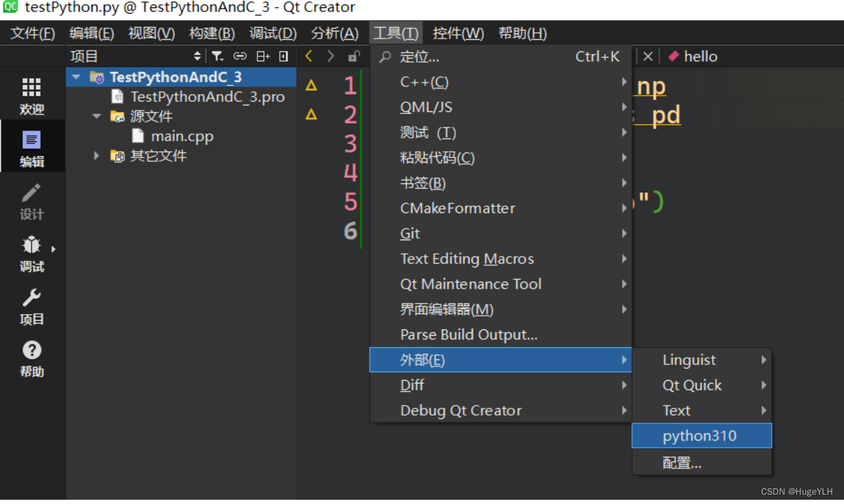Screen dimensions: 844x504
Task: Click the filter tree funnel icon
Action: (x=218, y=56)
